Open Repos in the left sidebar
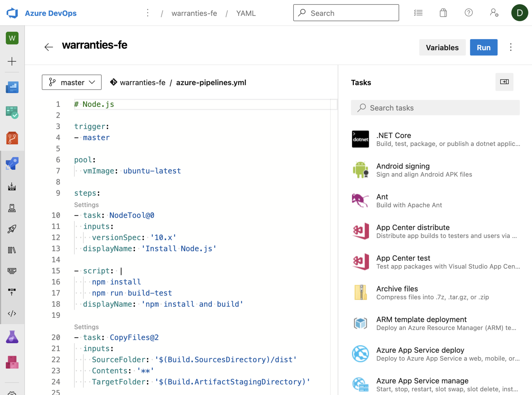532x395 pixels. [12, 138]
